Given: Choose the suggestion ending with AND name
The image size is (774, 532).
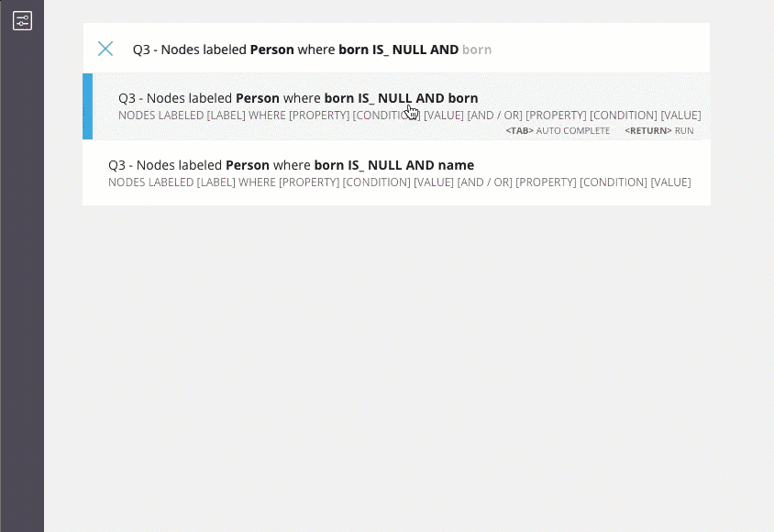Looking at the screenshot, I should pyautogui.click(x=396, y=172).
